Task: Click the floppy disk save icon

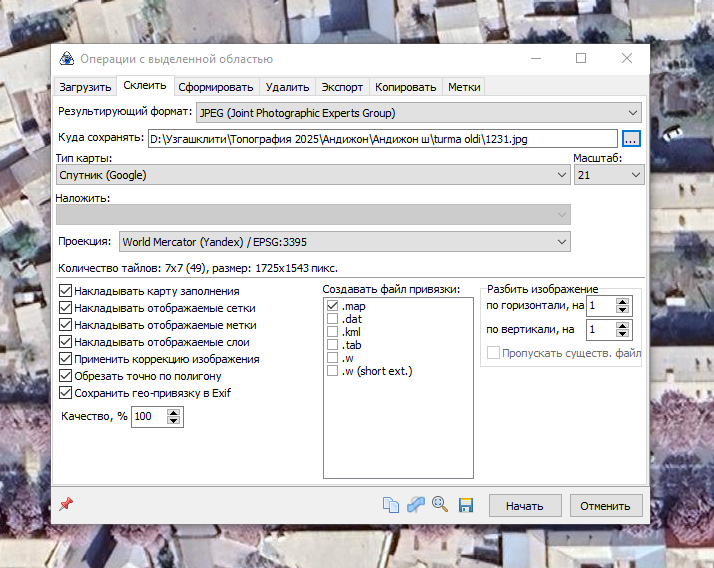Action: click(x=465, y=505)
